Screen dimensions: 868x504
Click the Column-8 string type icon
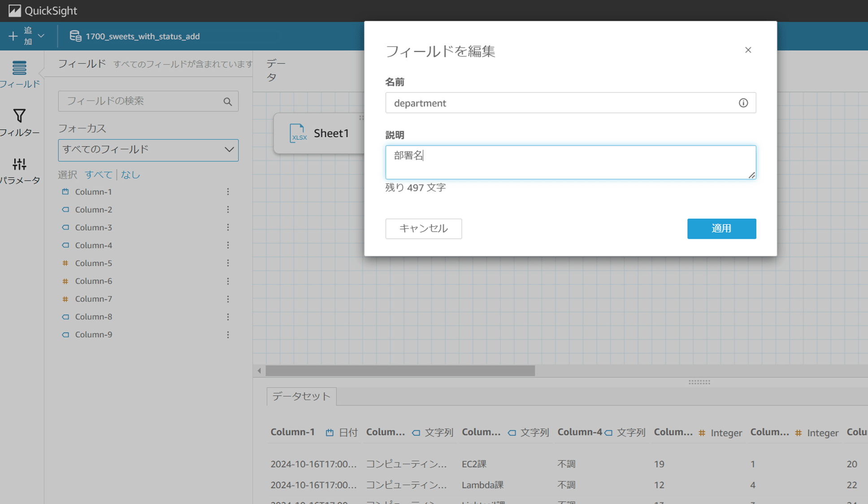click(65, 317)
